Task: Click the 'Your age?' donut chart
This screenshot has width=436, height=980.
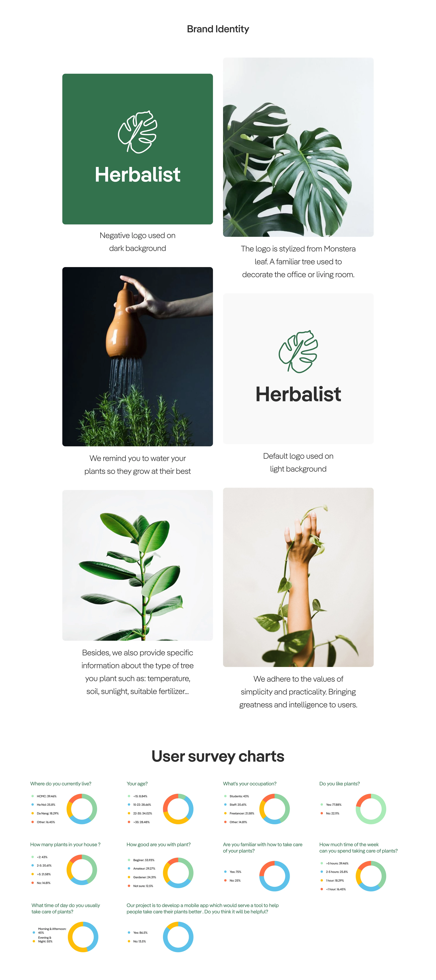Action: pyautogui.click(x=178, y=809)
